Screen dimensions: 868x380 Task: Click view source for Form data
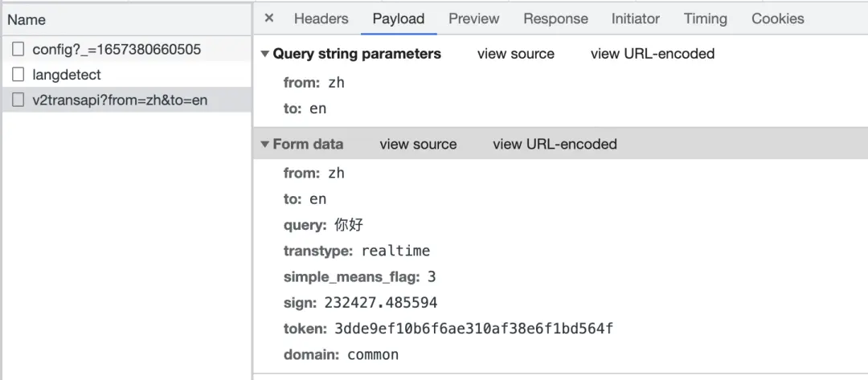pyautogui.click(x=418, y=145)
